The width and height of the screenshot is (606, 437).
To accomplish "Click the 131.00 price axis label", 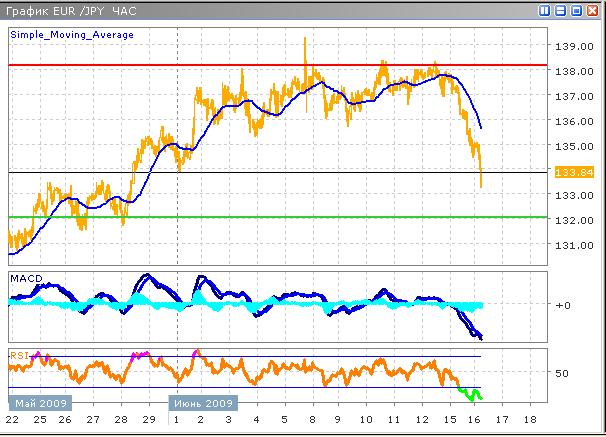I will (x=572, y=246).
